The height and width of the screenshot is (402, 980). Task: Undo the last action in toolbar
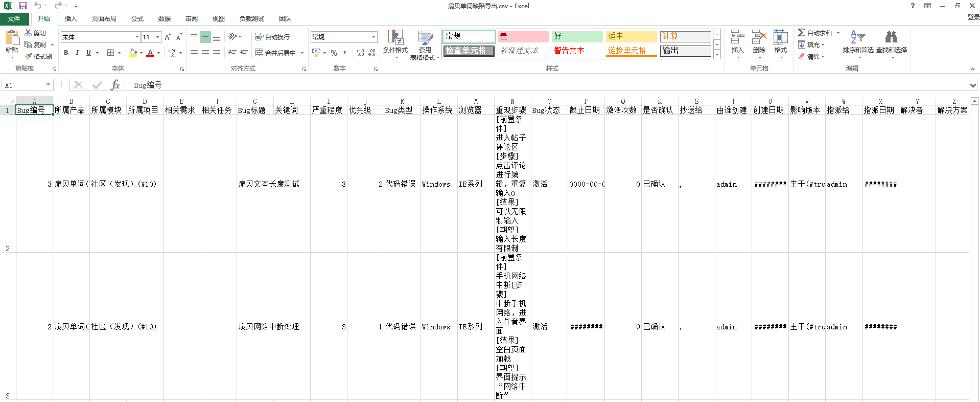(38, 6)
